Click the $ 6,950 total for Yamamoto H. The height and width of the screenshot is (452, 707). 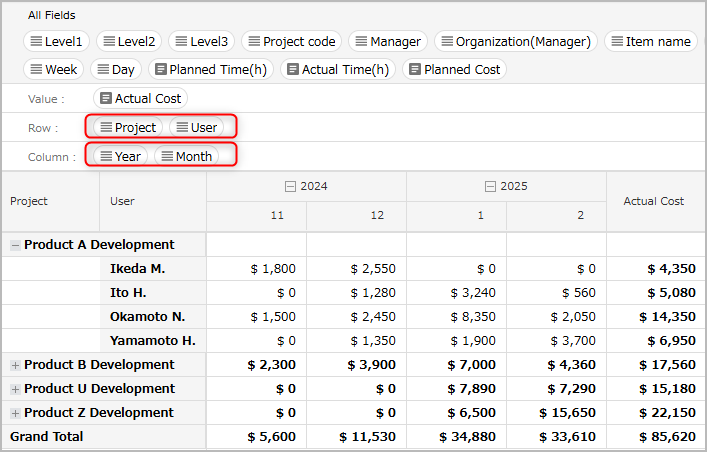(x=656, y=341)
